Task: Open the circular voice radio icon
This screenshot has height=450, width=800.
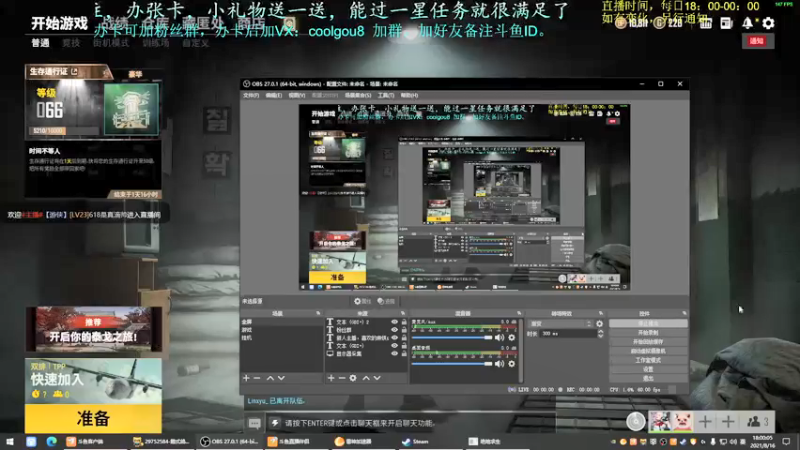Action: (x=636, y=421)
